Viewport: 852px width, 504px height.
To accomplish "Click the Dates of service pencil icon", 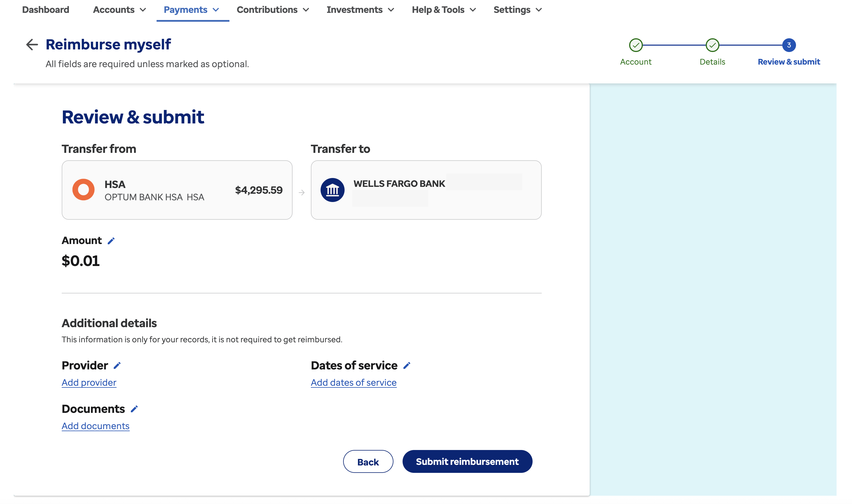I will point(407,366).
